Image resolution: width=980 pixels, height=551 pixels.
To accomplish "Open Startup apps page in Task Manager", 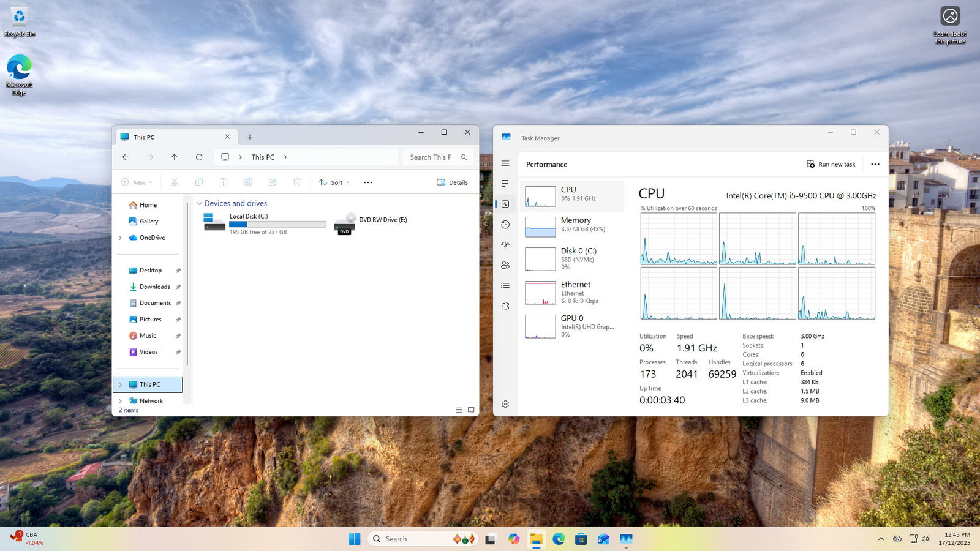I will pos(505,245).
